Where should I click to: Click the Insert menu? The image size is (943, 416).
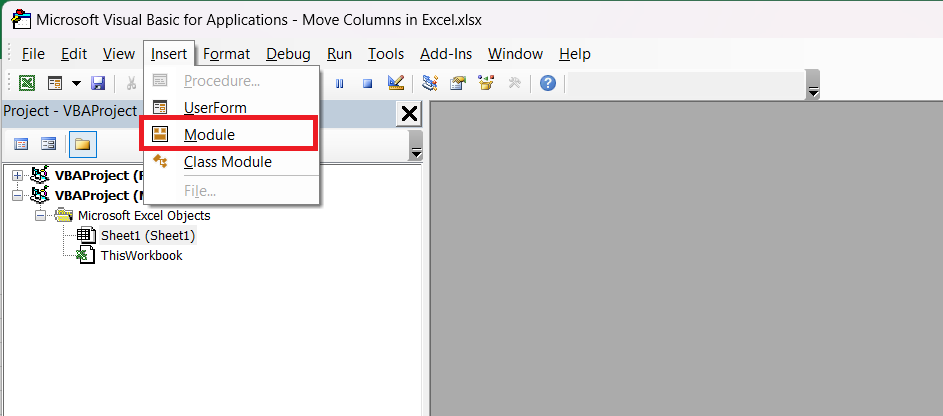click(x=169, y=54)
